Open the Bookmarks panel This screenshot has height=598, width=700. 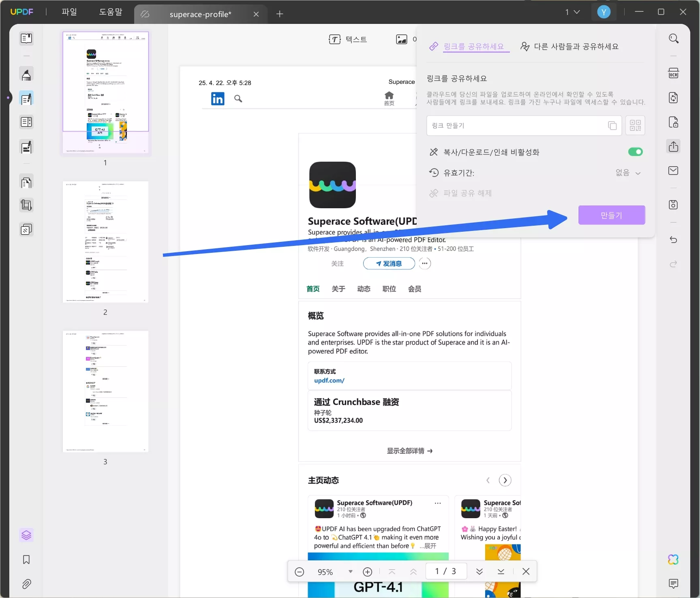26,560
